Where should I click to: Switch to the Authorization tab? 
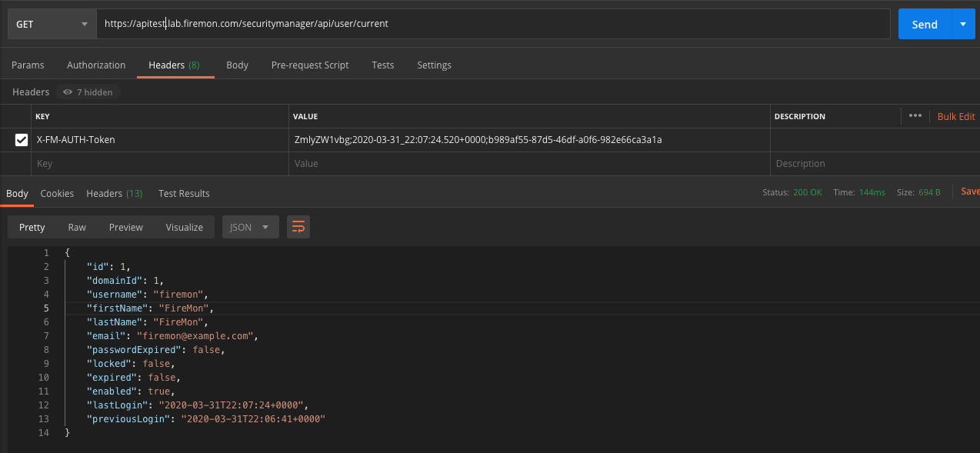click(x=96, y=65)
